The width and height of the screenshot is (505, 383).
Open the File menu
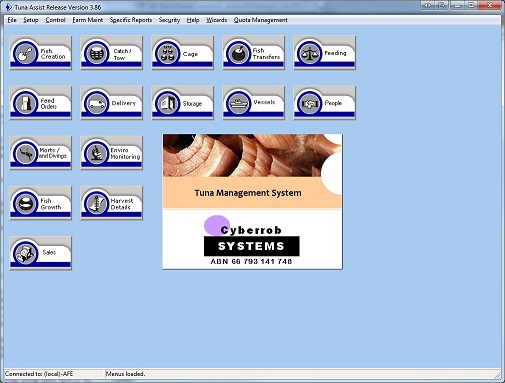12,20
